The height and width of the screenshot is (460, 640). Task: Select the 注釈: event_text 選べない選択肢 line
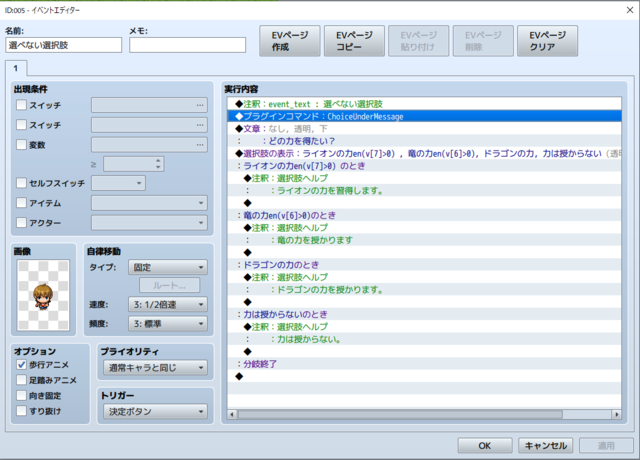pos(424,104)
